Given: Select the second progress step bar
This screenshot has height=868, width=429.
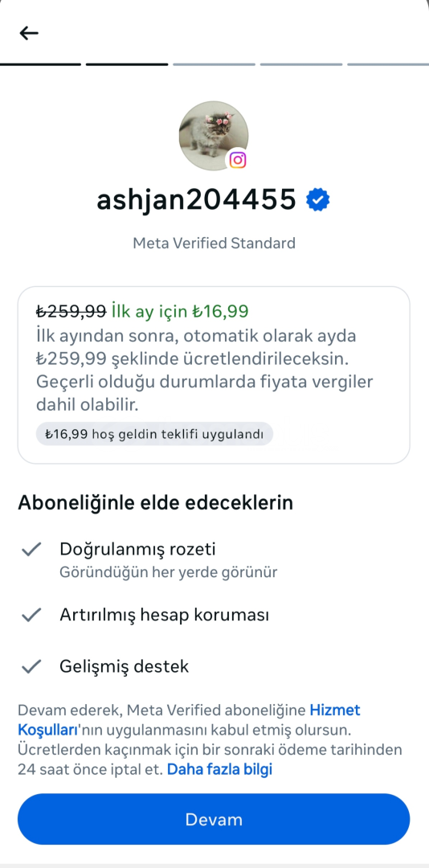Looking at the screenshot, I should [x=127, y=64].
